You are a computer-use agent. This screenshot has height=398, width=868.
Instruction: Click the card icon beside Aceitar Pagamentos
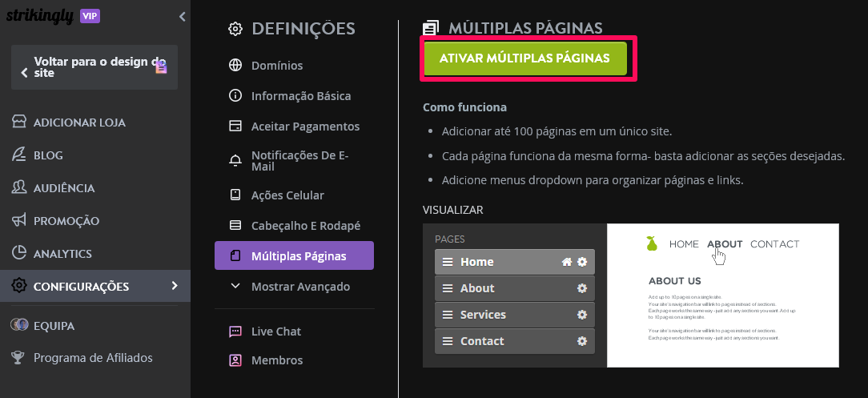tap(235, 127)
